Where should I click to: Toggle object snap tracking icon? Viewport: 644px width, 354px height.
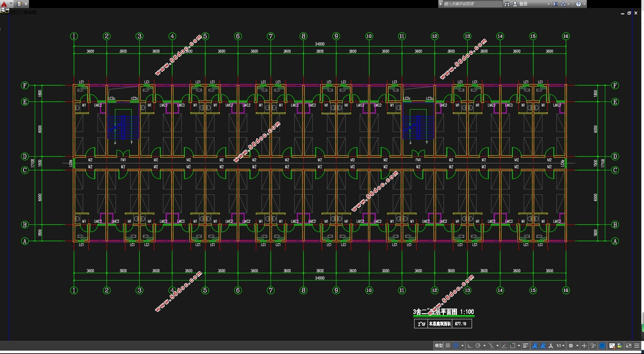click(x=504, y=346)
